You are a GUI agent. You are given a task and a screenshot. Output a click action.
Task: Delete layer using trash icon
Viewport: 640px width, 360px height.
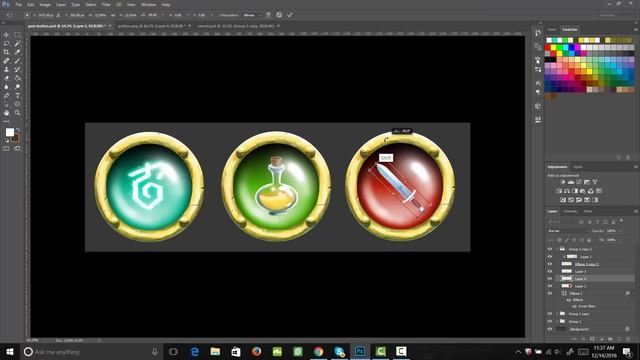[x=628, y=339]
